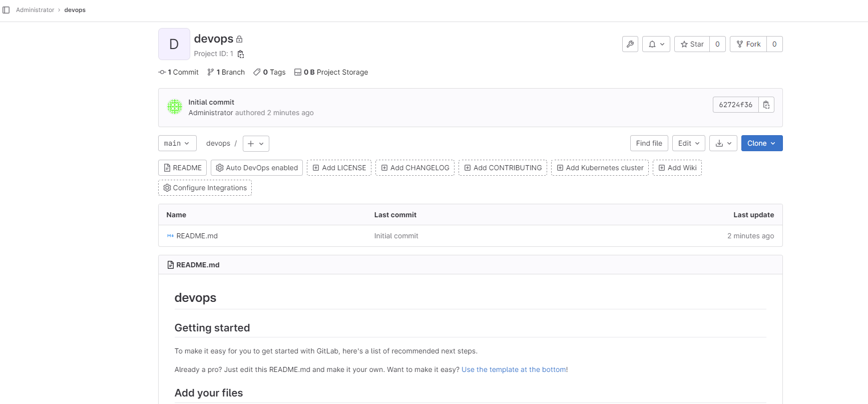Copy the commit SHA 62724f36
Viewport: 868px width, 404px height.
click(766, 105)
